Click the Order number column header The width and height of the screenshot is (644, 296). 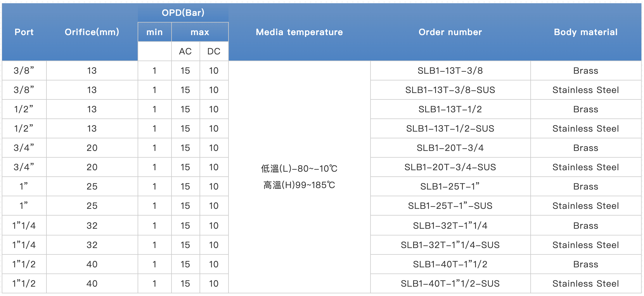(x=450, y=32)
